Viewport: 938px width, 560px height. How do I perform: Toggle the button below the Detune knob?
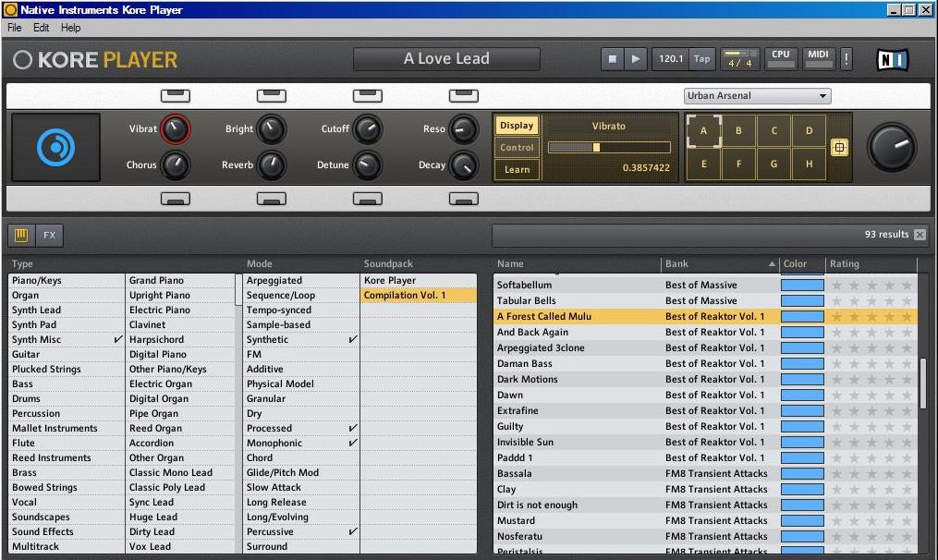tap(367, 199)
